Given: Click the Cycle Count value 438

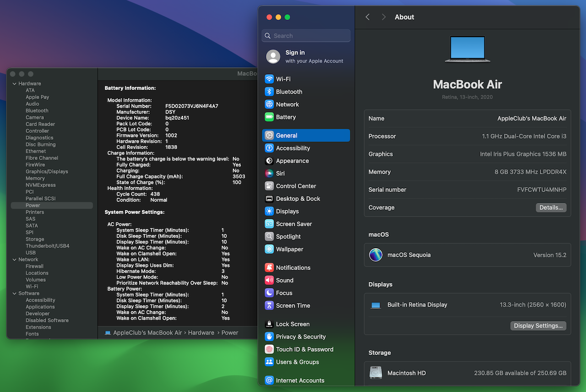Looking at the screenshot, I should [155, 194].
